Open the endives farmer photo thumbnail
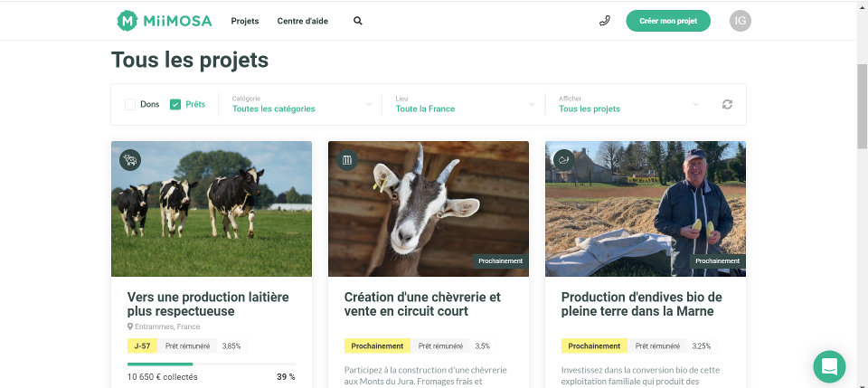This screenshot has width=868, height=388. point(646,208)
